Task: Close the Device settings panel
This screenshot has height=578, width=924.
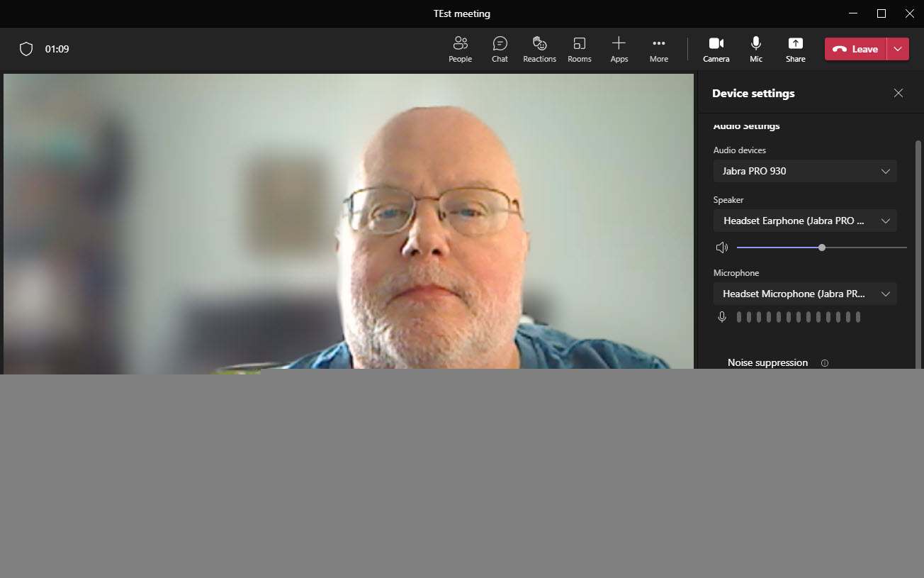Action: click(x=898, y=93)
